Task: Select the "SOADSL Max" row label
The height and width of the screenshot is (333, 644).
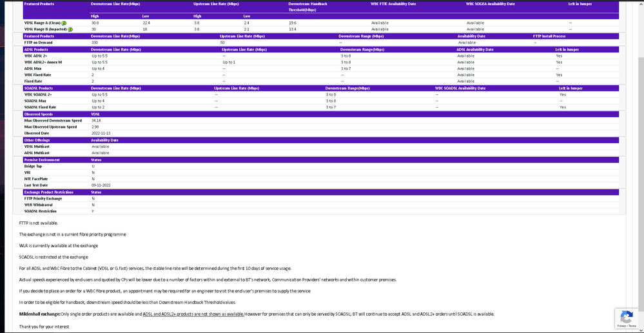Action: pos(35,101)
